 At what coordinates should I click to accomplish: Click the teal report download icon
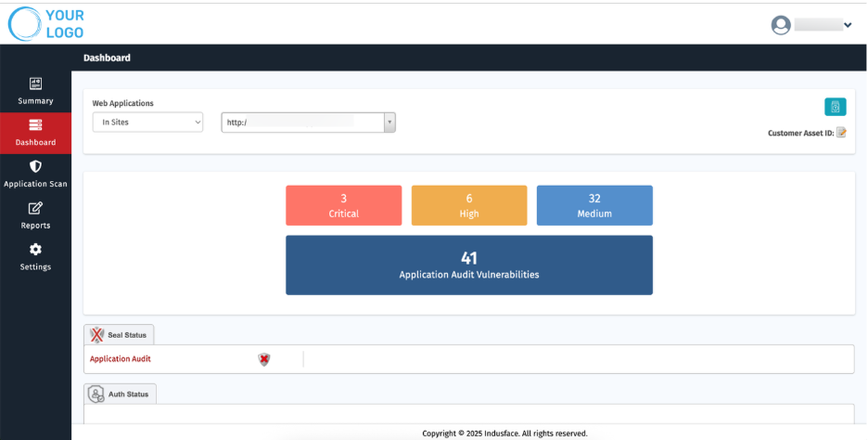pyautogui.click(x=835, y=107)
